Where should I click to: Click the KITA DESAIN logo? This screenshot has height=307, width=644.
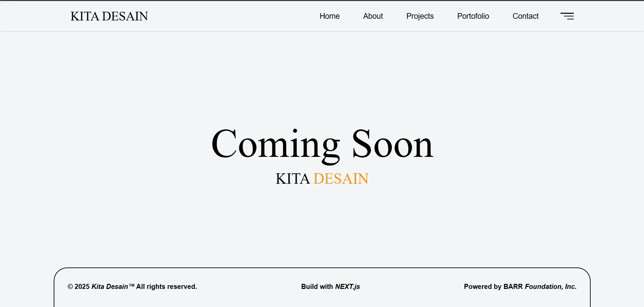point(109,16)
